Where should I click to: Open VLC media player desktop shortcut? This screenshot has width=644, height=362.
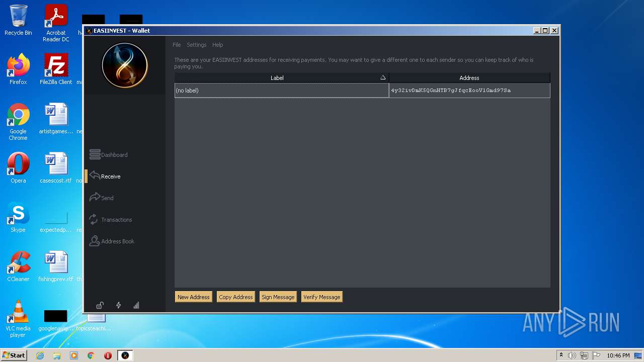pos(18,319)
